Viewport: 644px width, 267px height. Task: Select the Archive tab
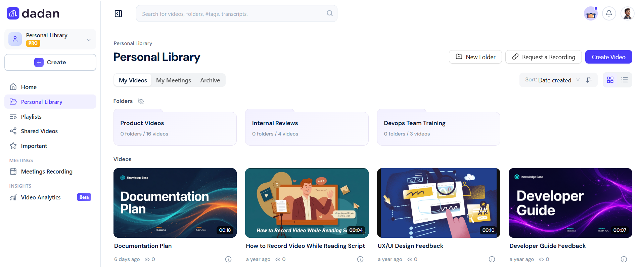click(210, 80)
